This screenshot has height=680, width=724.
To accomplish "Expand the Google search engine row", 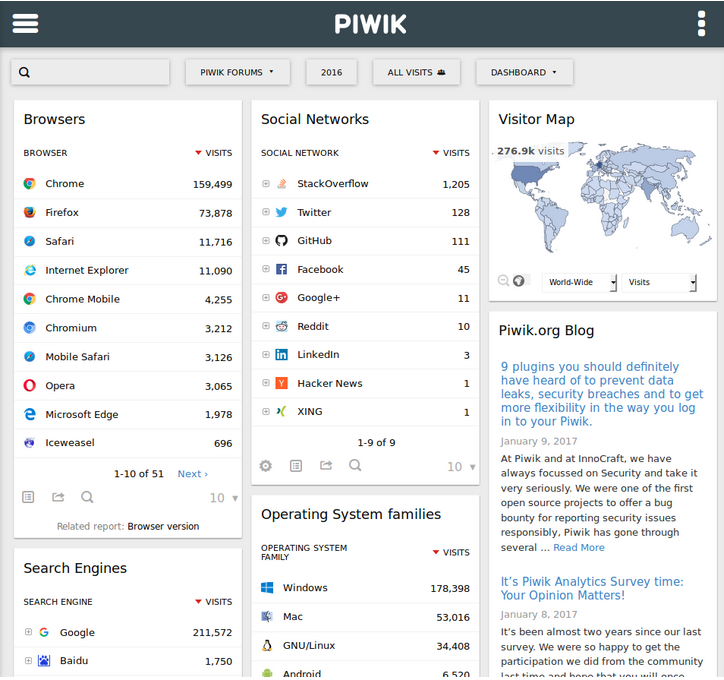I will coord(28,632).
